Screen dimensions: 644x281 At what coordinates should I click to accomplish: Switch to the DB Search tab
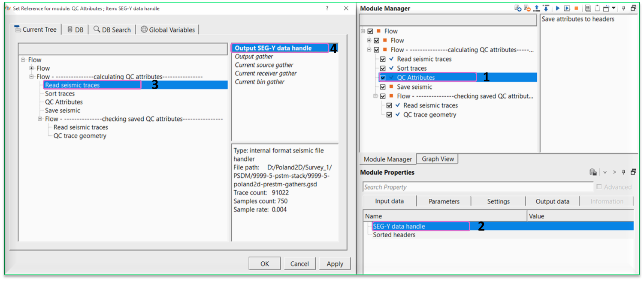[112, 30]
